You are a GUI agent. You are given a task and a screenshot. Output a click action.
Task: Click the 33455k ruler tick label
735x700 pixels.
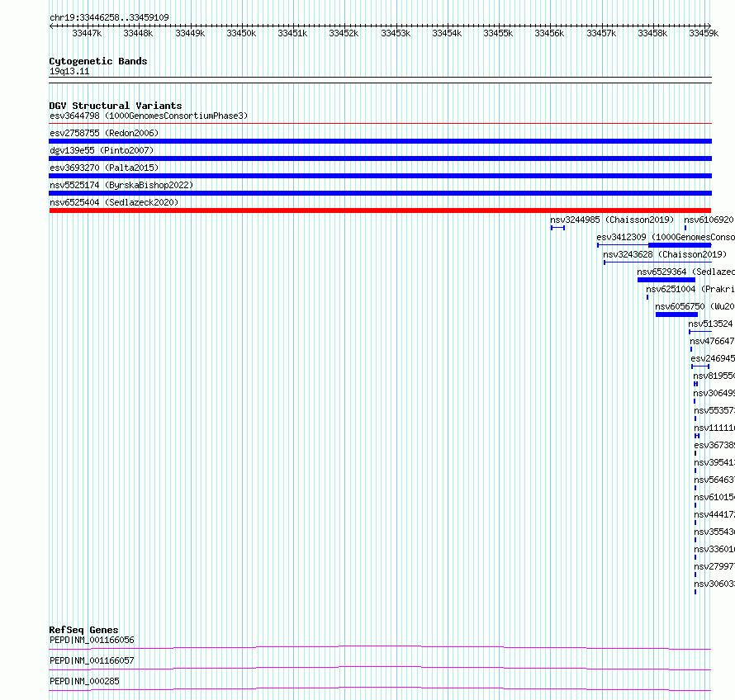click(x=498, y=33)
